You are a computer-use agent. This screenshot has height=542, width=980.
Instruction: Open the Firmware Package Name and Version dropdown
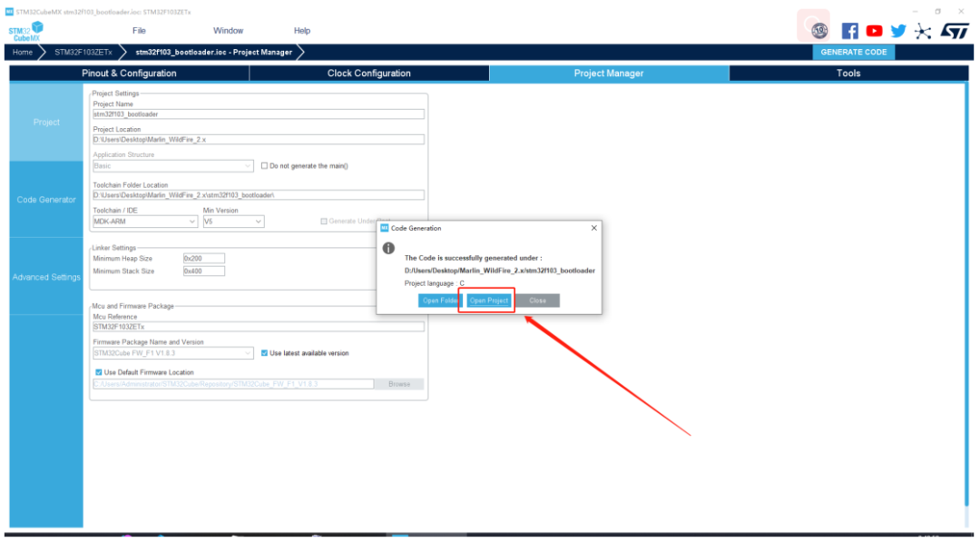172,353
